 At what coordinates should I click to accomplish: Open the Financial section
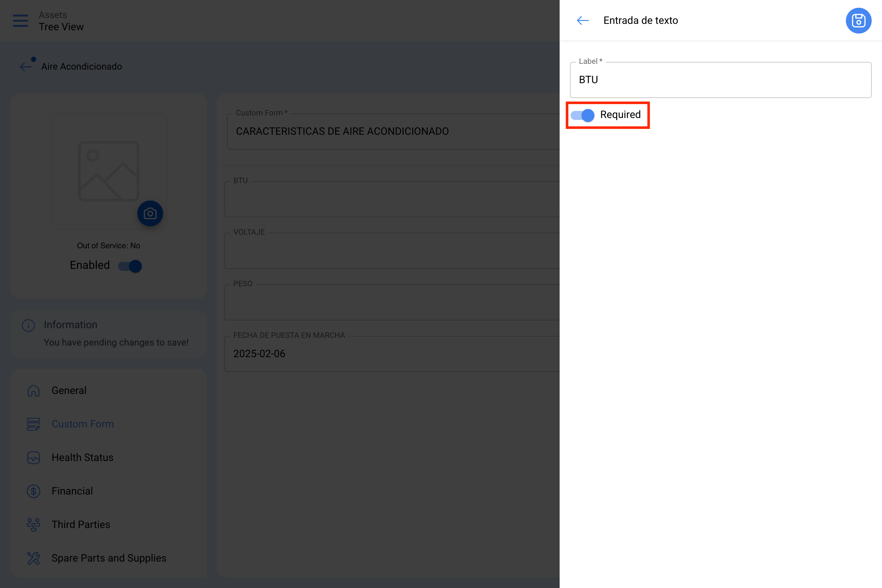(109, 491)
